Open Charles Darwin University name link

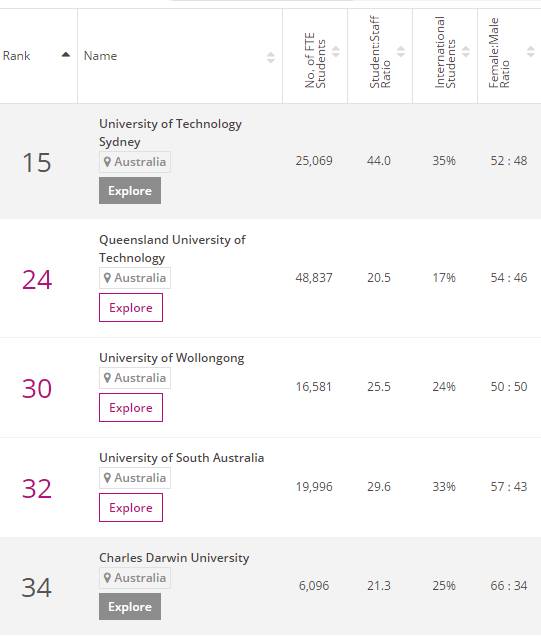point(174,558)
